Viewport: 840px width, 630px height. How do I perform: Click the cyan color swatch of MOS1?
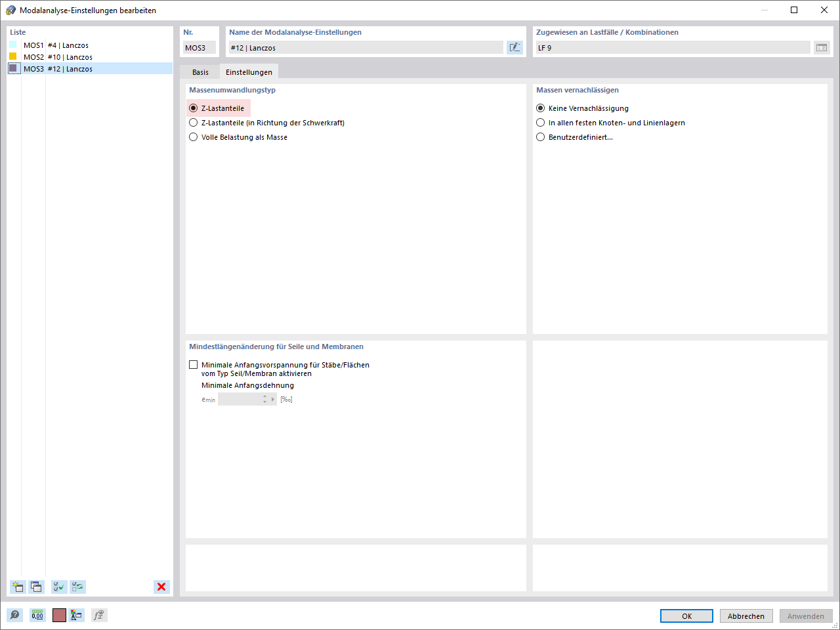pyautogui.click(x=13, y=45)
